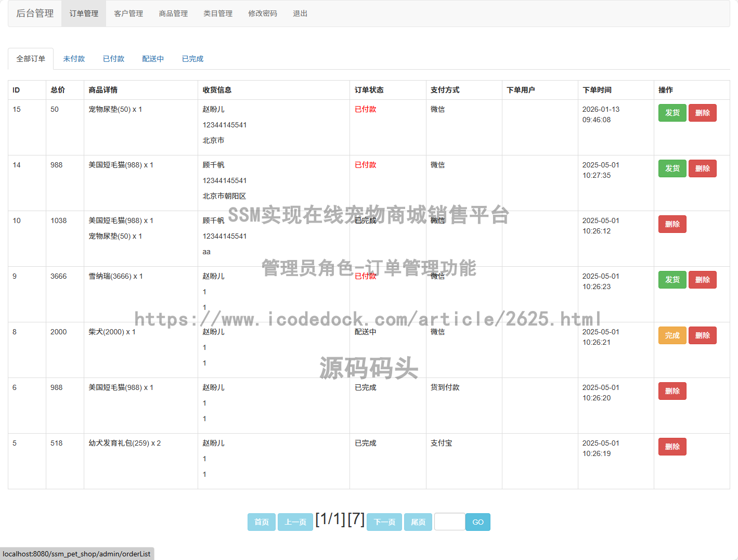Go to 类目管理 in navbar
The height and width of the screenshot is (560, 738).
click(x=218, y=14)
